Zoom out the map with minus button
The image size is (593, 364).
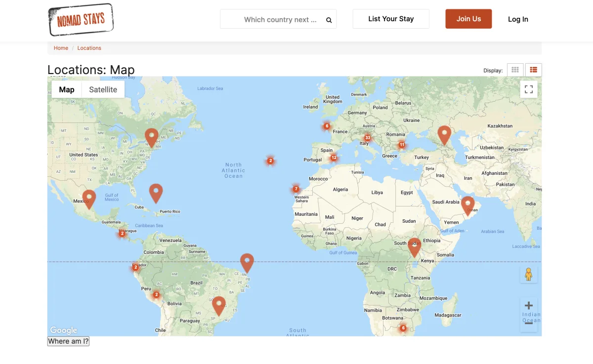pyautogui.click(x=529, y=323)
